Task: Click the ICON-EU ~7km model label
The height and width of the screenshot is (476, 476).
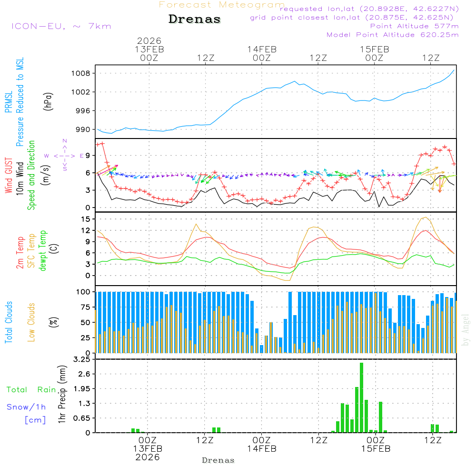Action: click(x=61, y=26)
